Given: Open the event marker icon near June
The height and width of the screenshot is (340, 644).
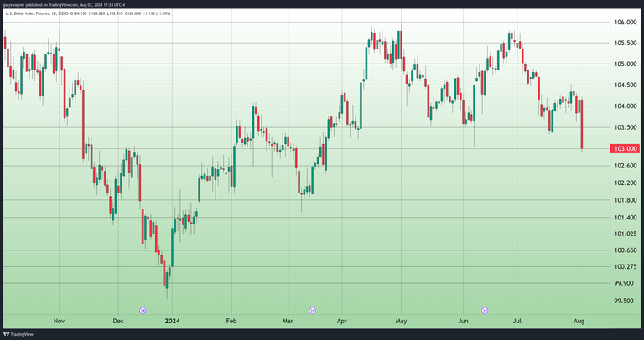Looking at the screenshot, I should [486, 311].
